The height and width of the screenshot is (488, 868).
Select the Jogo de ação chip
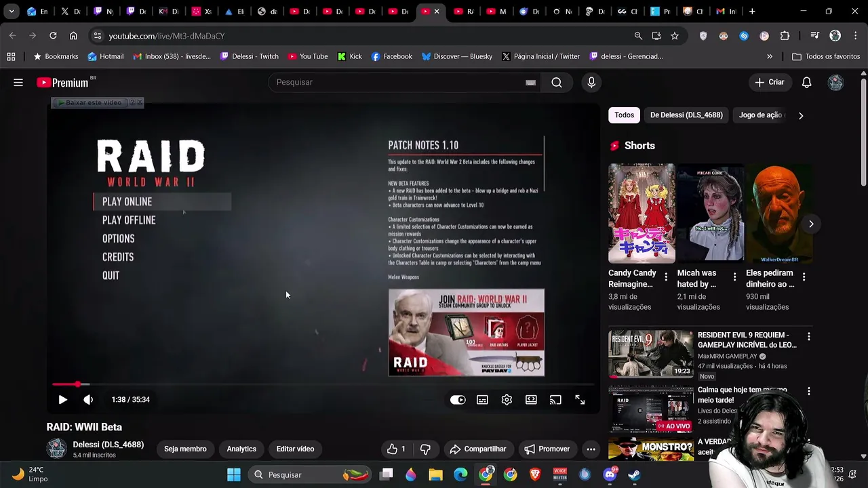point(760,115)
